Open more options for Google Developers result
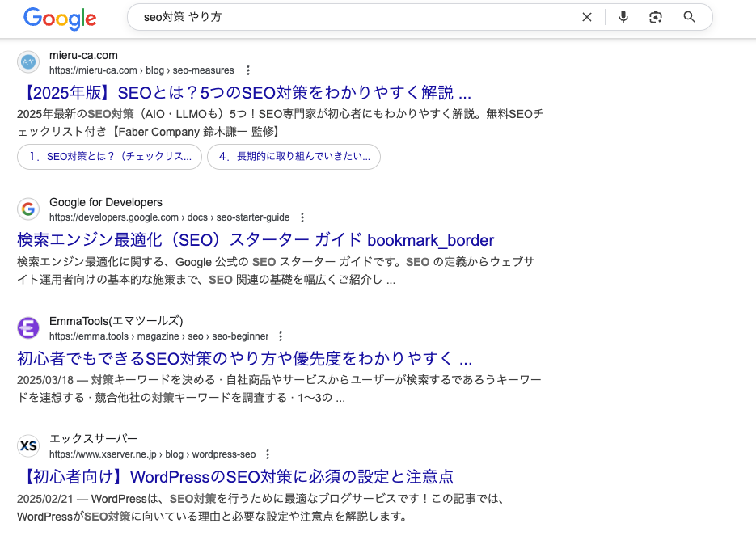 pos(302,217)
